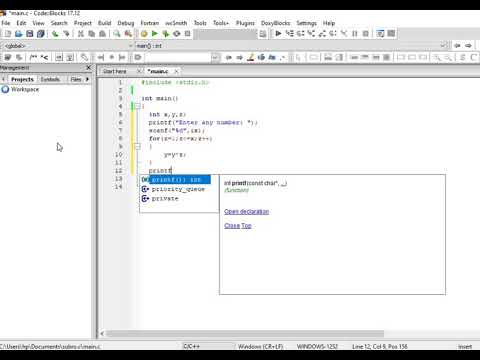Click the Open file toolbar icon
This screenshot has width=480, height=360.
(x=18, y=34)
